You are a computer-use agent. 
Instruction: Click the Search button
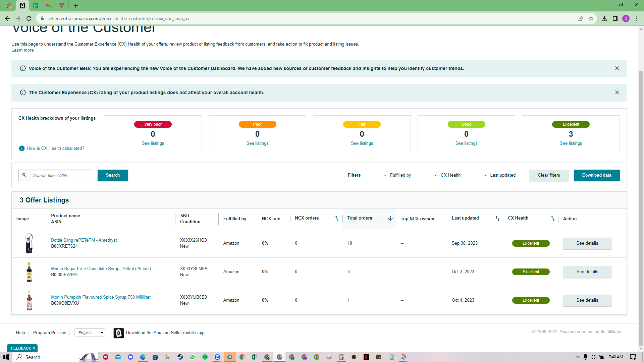pyautogui.click(x=113, y=175)
